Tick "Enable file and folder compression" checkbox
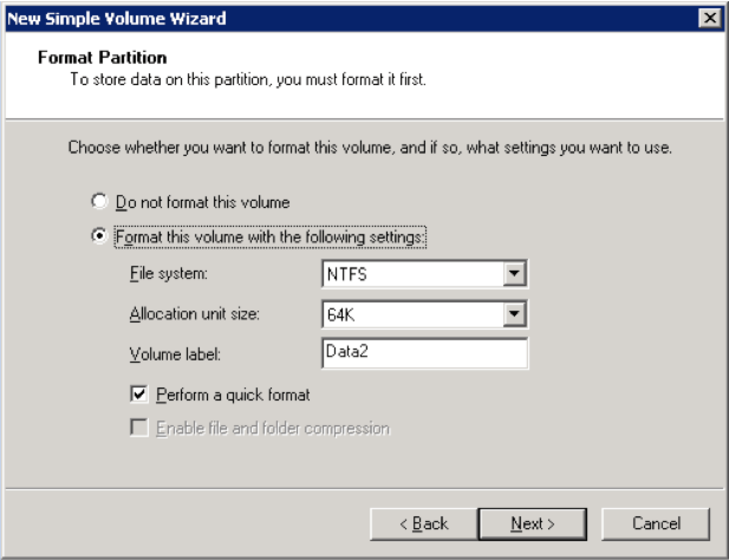 point(138,428)
